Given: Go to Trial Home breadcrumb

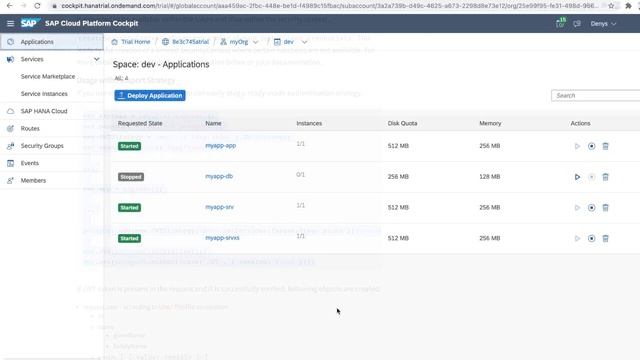Looking at the screenshot, I should tap(136, 42).
